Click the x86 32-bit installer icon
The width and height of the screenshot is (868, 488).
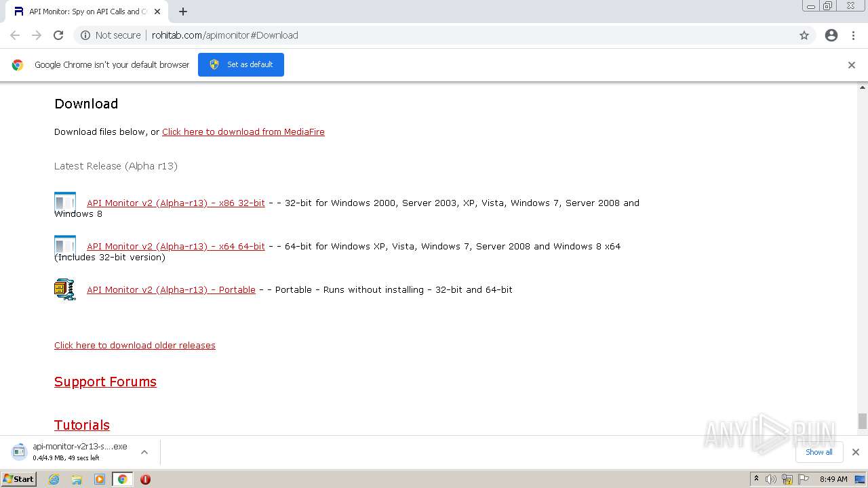(65, 203)
